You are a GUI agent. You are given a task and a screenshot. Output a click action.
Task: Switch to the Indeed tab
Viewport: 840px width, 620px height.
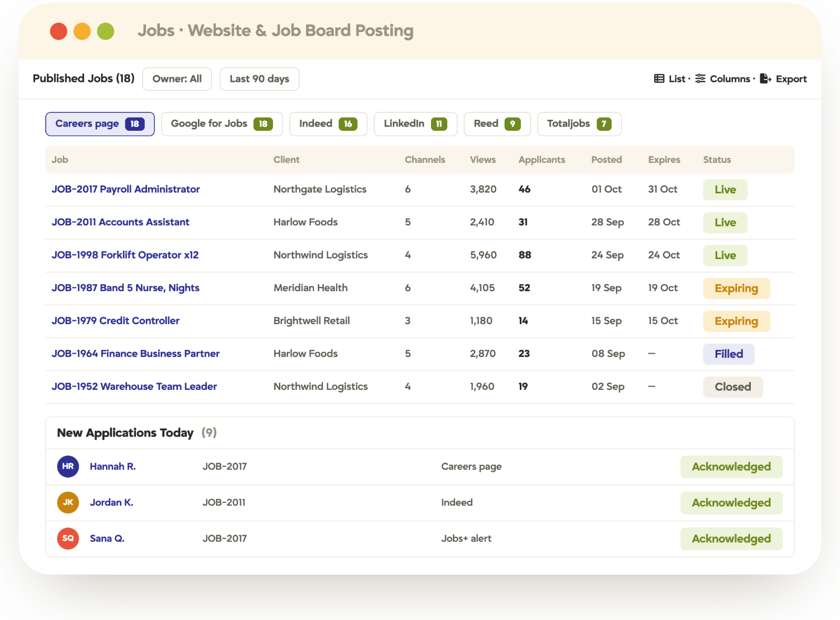pos(328,124)
